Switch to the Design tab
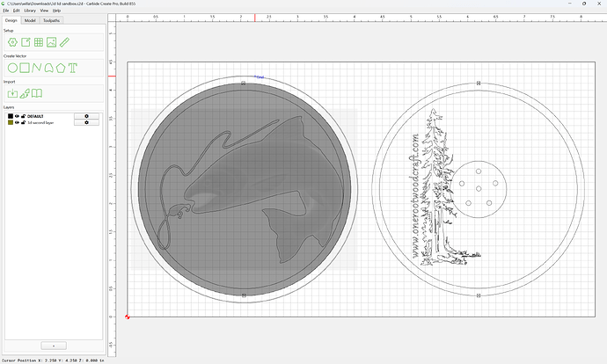 [x=11, y=20]
